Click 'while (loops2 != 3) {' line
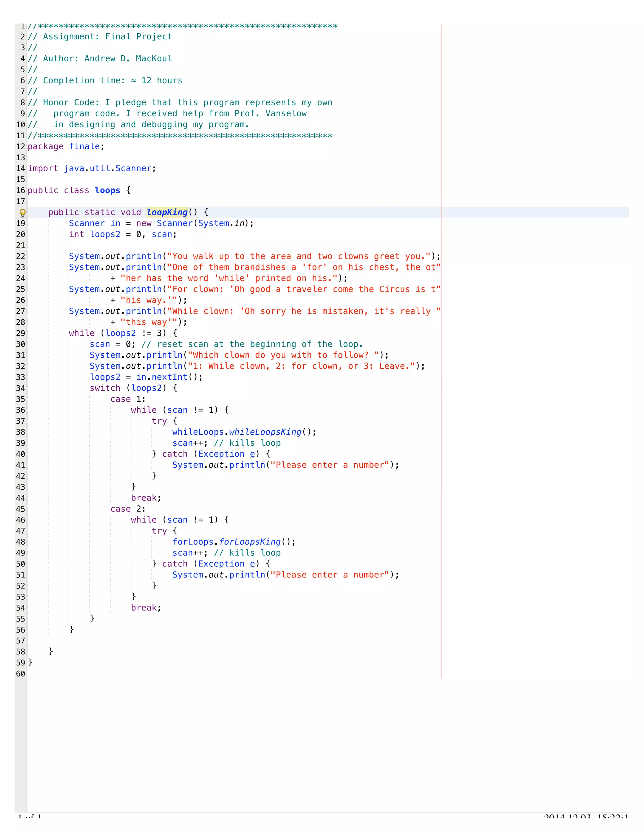Viewport: 644px width, 833px height. 123,333
